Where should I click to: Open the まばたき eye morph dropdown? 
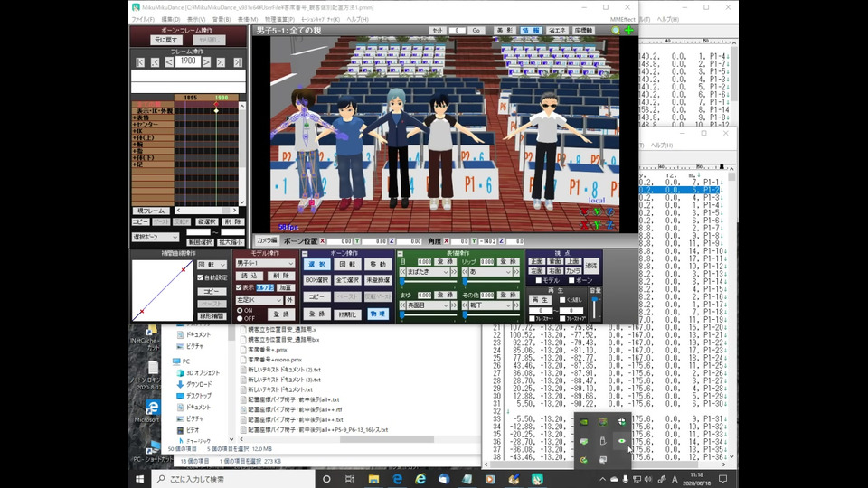429,272
